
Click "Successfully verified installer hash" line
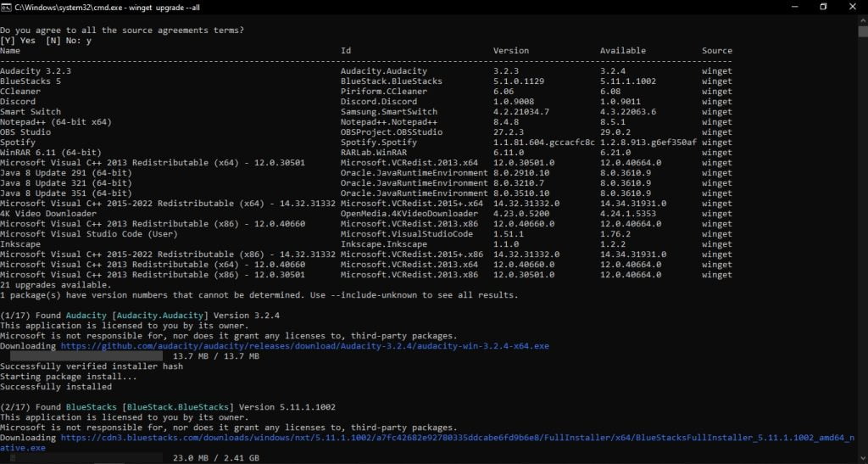(x=92, y=366)
